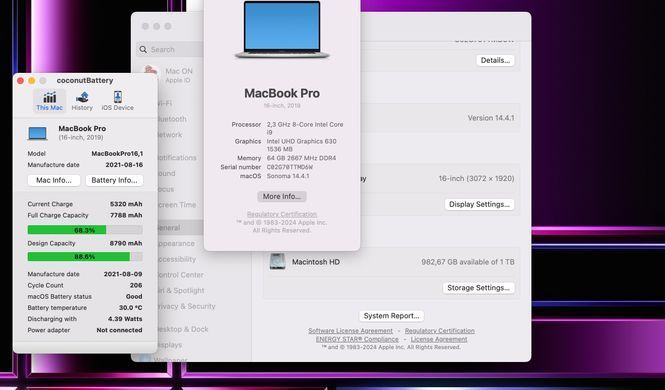Click Design Capacity 8790 mAh value

tap(126, 243)
